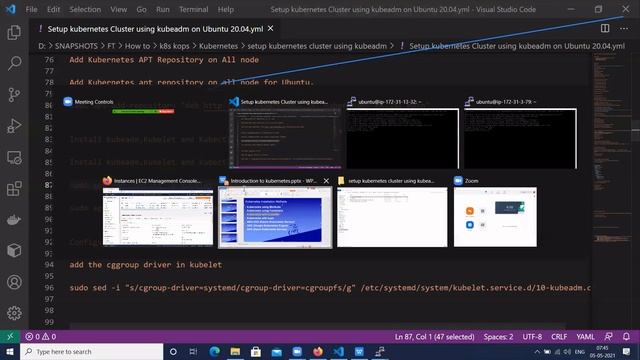Open the File menu

tap(31, 9)
